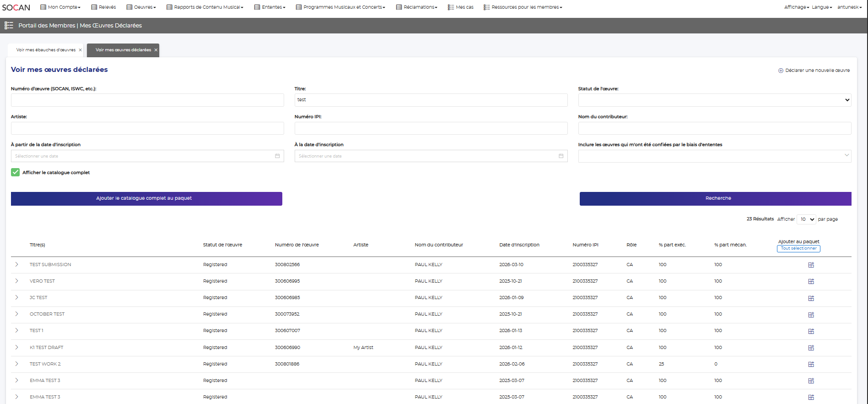Click the add-to-package icon for VERO TEST

811,281
